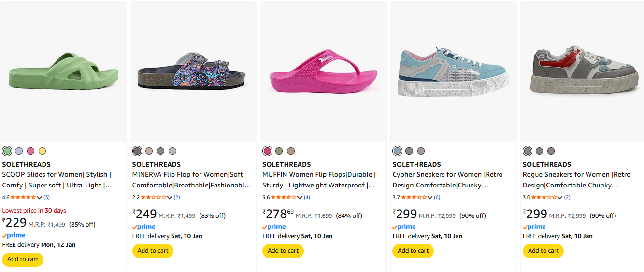Select the last swatch for Rogue Sneakers
Viewport: 644px width, 272px height.
tap(551, 151)
